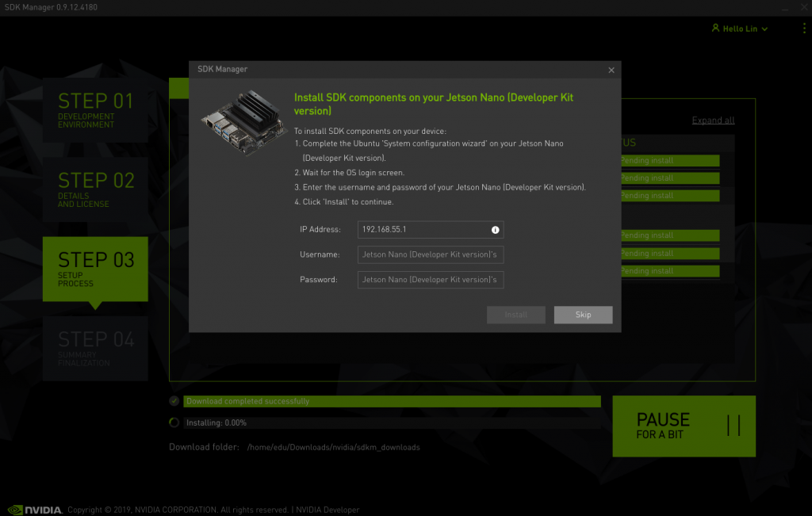Click the installing progress spinner icon
This screenshot has width=812, height=516.
pyautogui.click(x=174, y=422)
